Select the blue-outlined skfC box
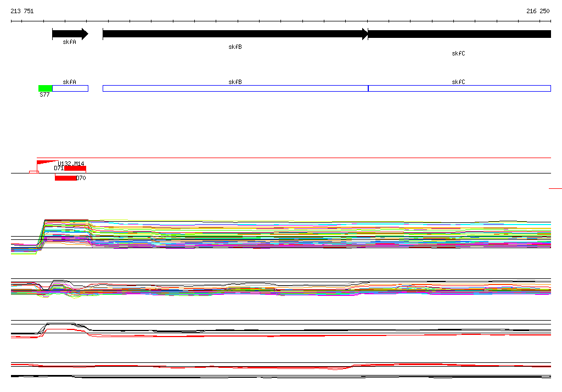Screen dimensions: 562x392 click(459, 88)
